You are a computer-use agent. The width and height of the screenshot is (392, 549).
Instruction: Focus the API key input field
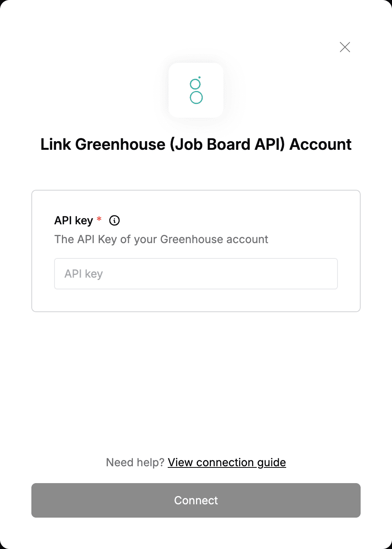coord(196,274)
